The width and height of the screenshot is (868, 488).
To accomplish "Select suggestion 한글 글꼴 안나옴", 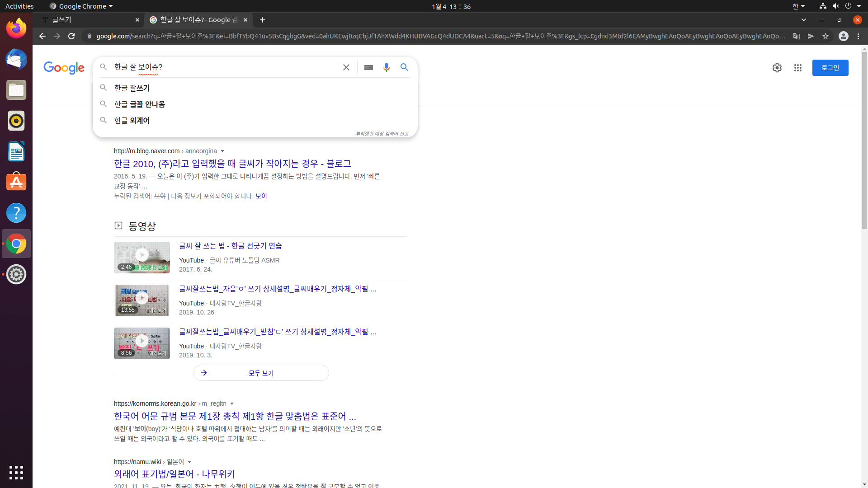I will pyautogui.click(x=140, y=104).
